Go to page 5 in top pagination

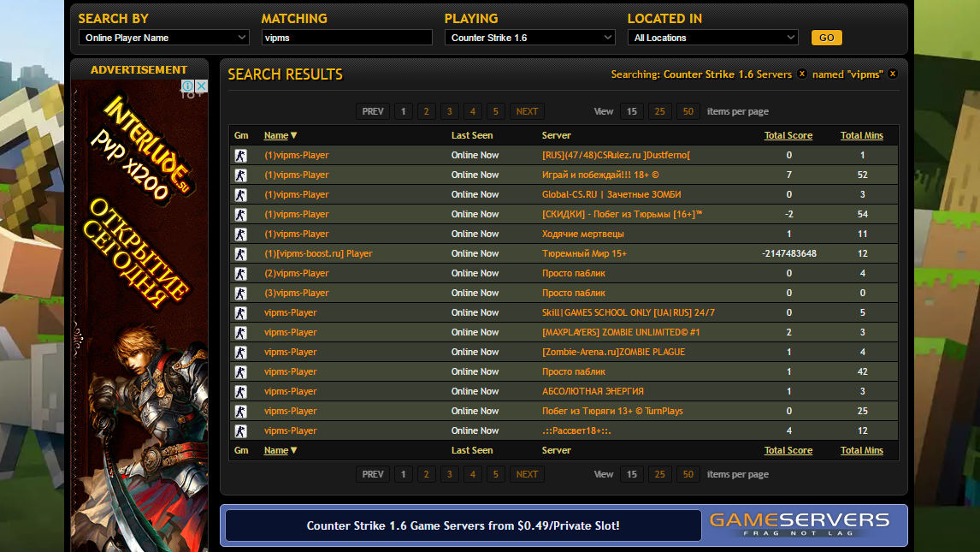tap(496, 111)
